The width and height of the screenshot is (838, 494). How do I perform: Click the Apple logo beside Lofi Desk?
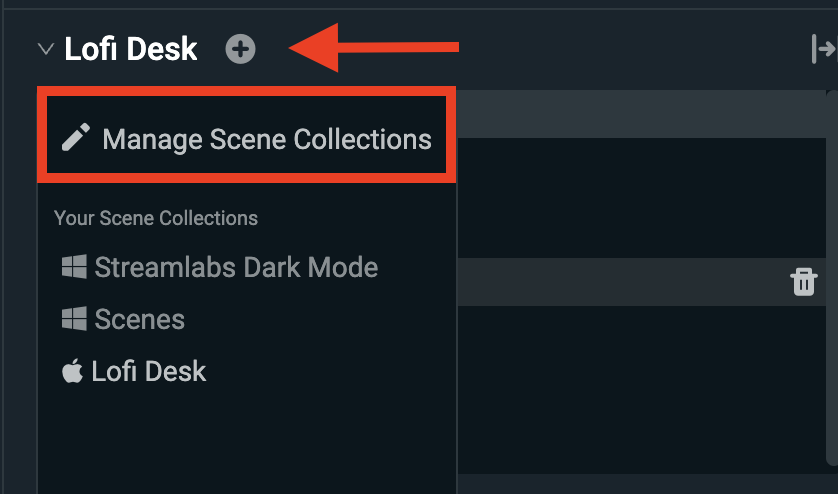tap(72, 372)
